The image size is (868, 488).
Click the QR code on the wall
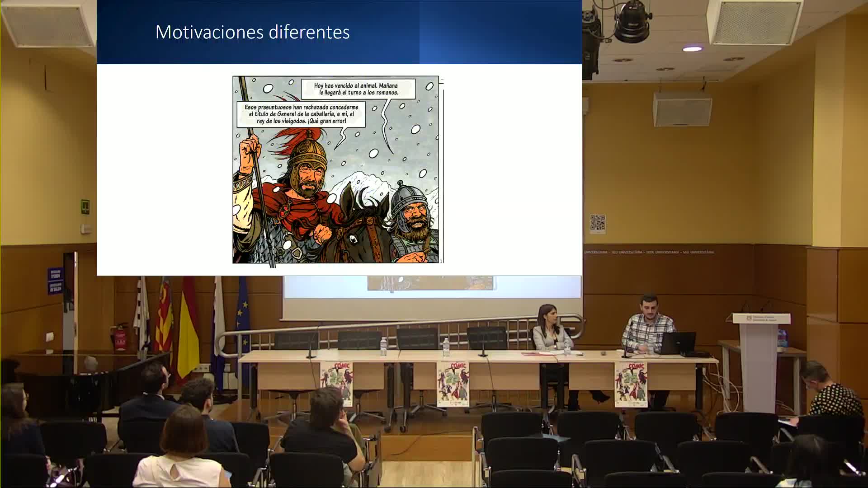(x=598, y=224)
